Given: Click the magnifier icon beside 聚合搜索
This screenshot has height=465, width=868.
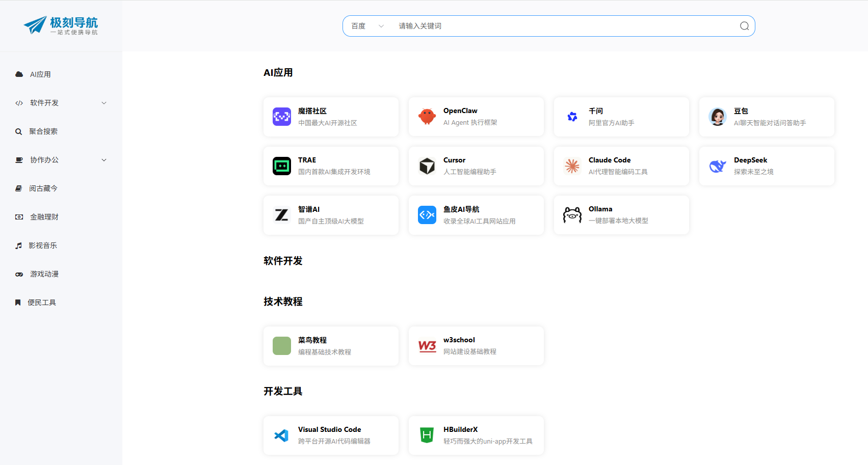Looking at the screenshot, I should tap(19, 131).
